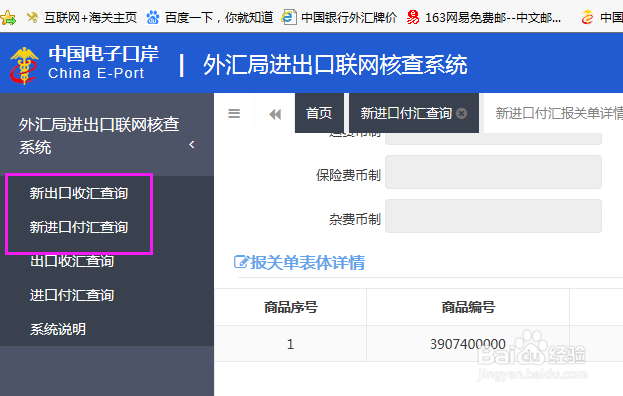This screenshot has height=396, width=623.
Task: Click the 报关单表体详情 section heading
Action: coord(307,263)
